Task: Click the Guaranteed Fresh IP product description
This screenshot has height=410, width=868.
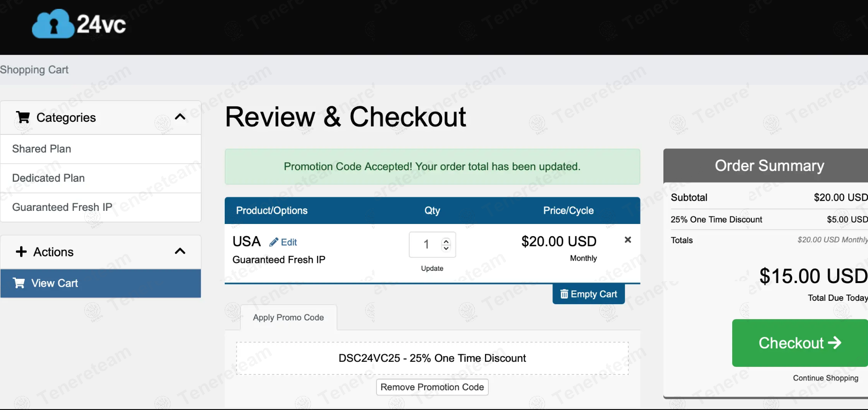Action: pos(279,260)
